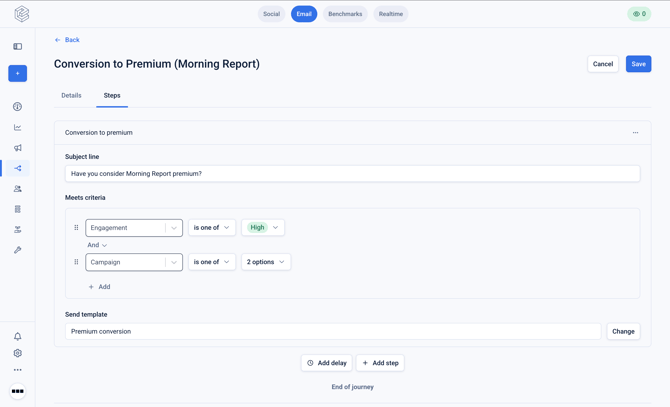This screenshot has width=670, height=407.
Task: Switch to the Benchmarks section
Action: point(345,14)
